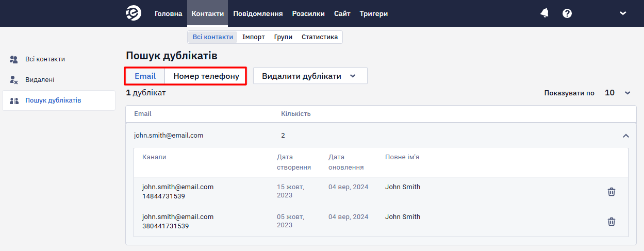This screenshot has height=251, width=644.
Task: Click the Пошук дублікатів sidebar icon
Action: tap(14, 101)
